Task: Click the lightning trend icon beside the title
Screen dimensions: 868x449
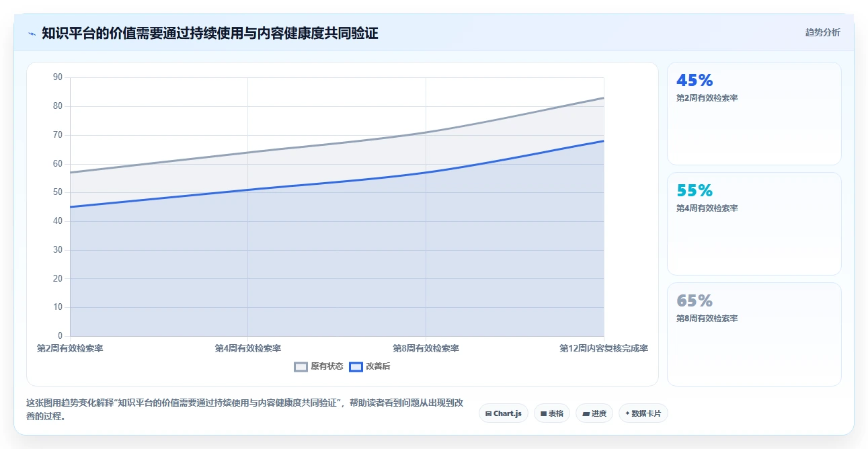Action: pyautogui.click(x=32, y=33)
